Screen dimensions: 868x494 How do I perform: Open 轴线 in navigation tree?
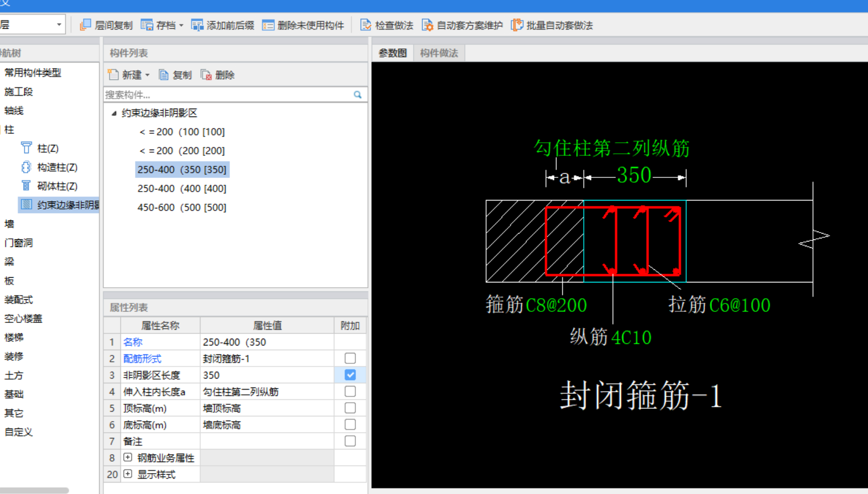[x=14, y=110]
